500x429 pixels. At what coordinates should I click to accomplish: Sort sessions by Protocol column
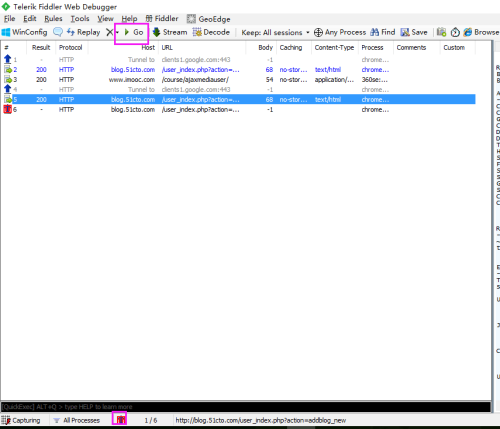tap(71, 48)
